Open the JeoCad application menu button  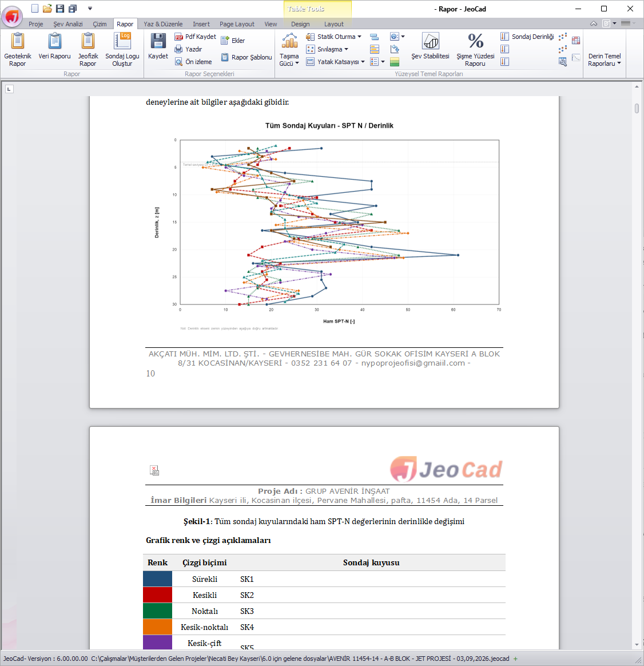tap(12, 16)
